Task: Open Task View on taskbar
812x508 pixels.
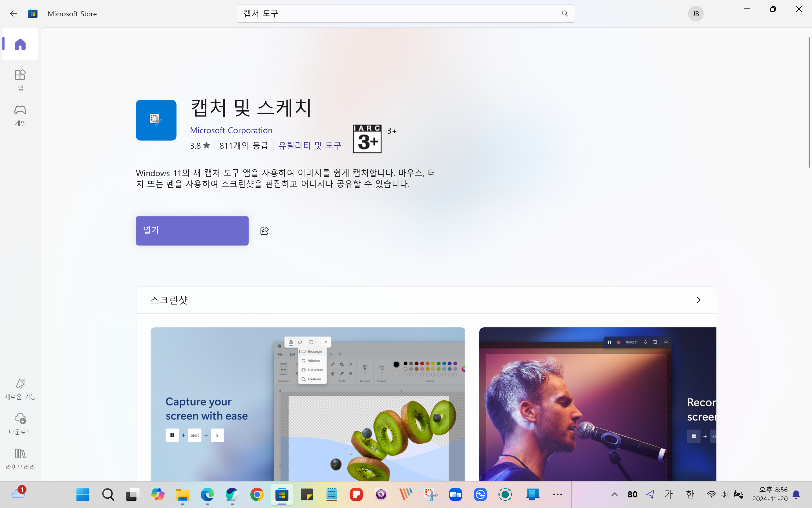Action: 133,494
